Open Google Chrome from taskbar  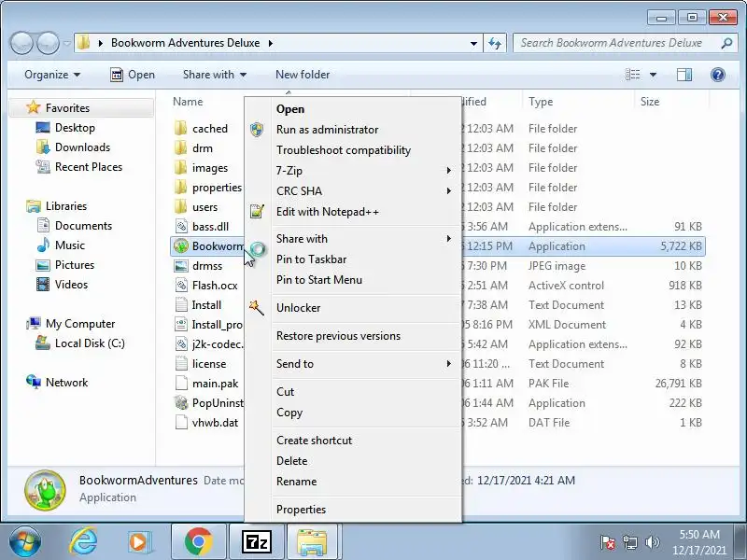(199, 542)
